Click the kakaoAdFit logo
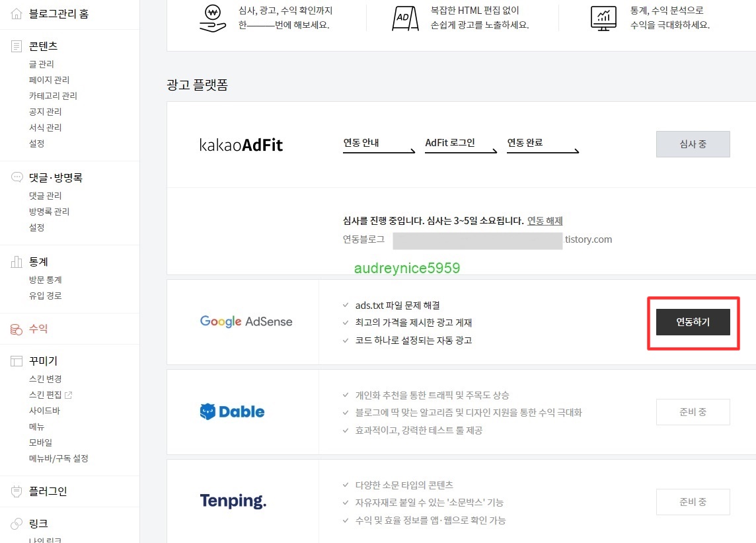The height and width of the screenshot is (543, 756). coord(241,145)
